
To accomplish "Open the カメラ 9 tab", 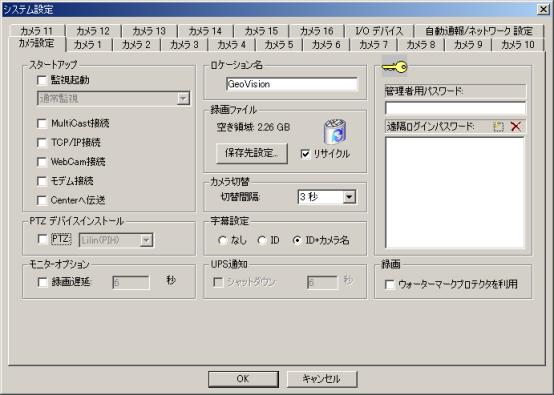I will 468,45.
